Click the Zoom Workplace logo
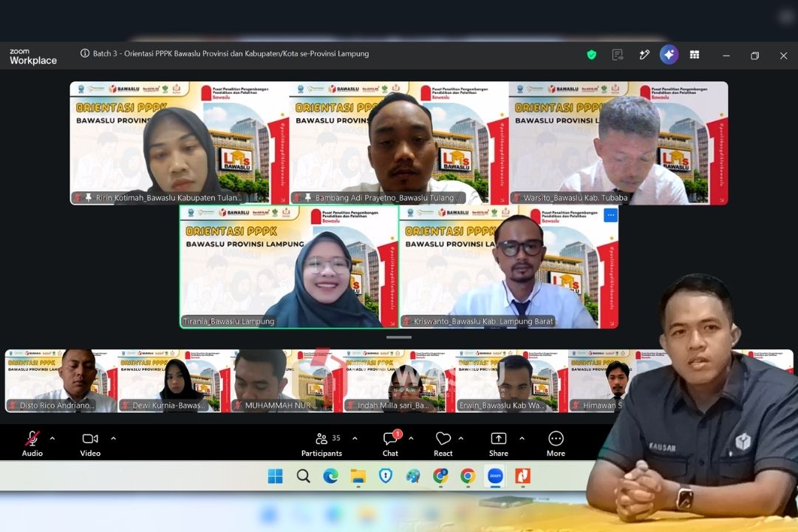The height and width of the screenshot is (532, 798). point(33,56)
